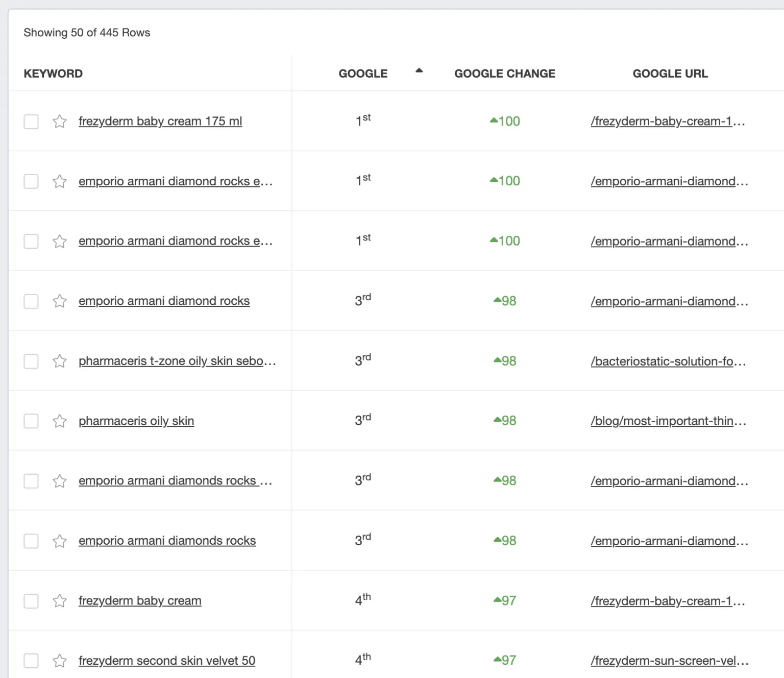
Task: Sort by the GOOGLE CHANGE column header
Action: click(505, 74)
